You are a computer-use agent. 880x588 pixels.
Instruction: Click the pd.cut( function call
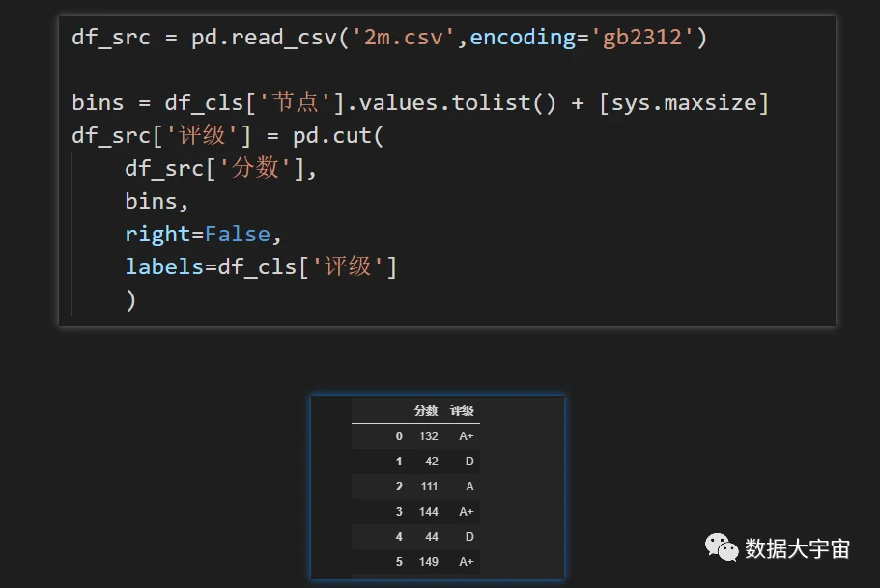point(338,136)
